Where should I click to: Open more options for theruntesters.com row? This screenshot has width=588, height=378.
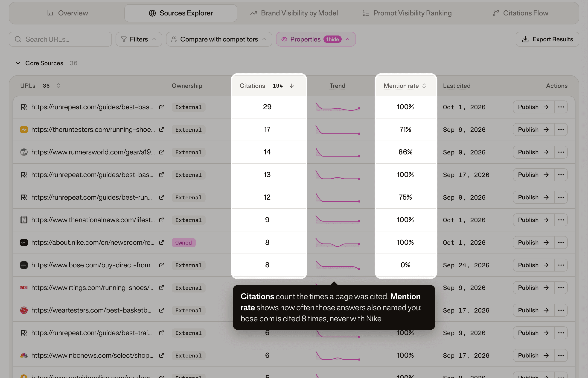pos(561,130)
